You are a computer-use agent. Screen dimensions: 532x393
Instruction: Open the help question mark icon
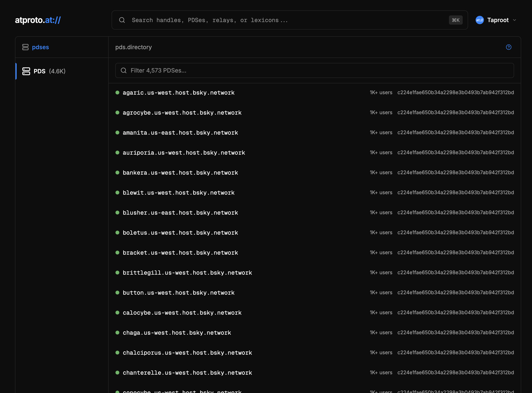coord(508,47)
